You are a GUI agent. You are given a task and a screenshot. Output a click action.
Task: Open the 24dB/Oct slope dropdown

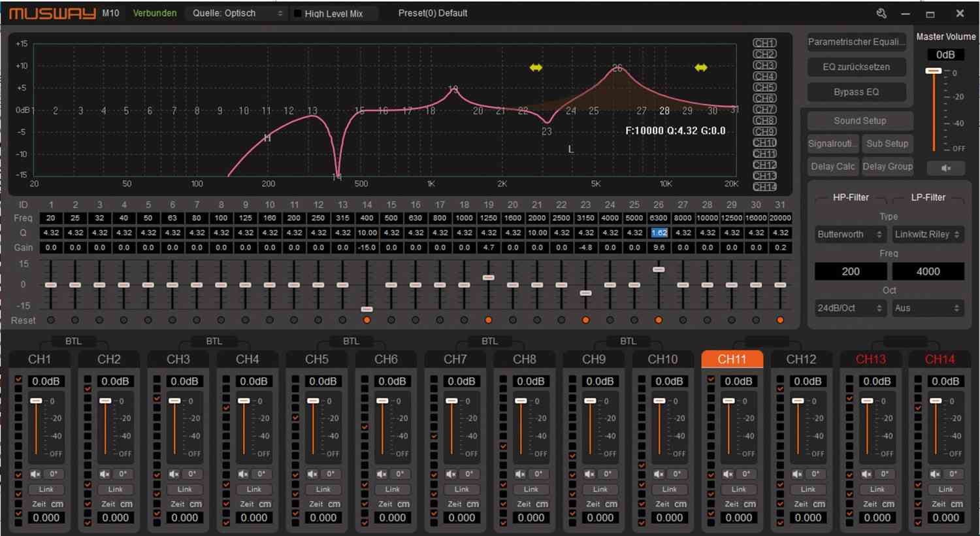click(849, 308)
